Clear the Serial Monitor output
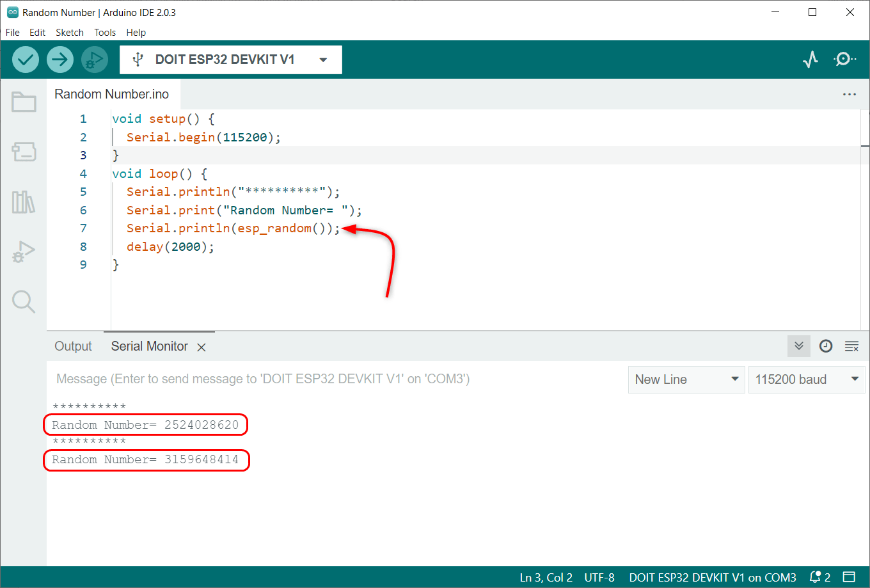 pyautogui.click(x=851, y=346)
